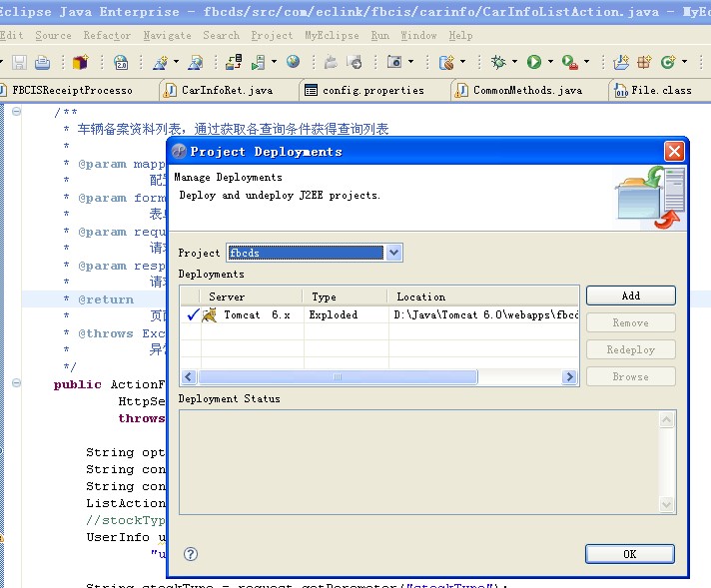This screenshot has height=588, width=711.
Task: Click the Debug bug icon
Action: pyautogui.click(x=498, y=61)
